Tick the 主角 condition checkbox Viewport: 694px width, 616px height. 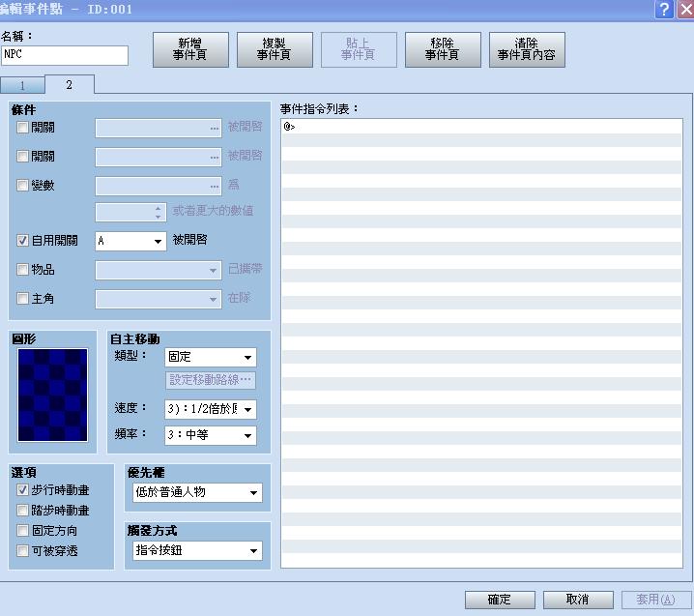point(22,298)
